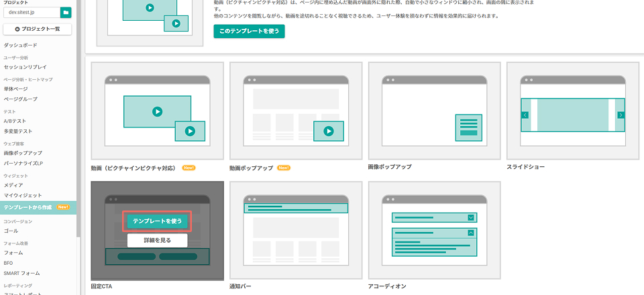This screenshot has width=644, height=295.
Task: Select the 画像ポップアップ template thumbnail
Action: [435, 111]
